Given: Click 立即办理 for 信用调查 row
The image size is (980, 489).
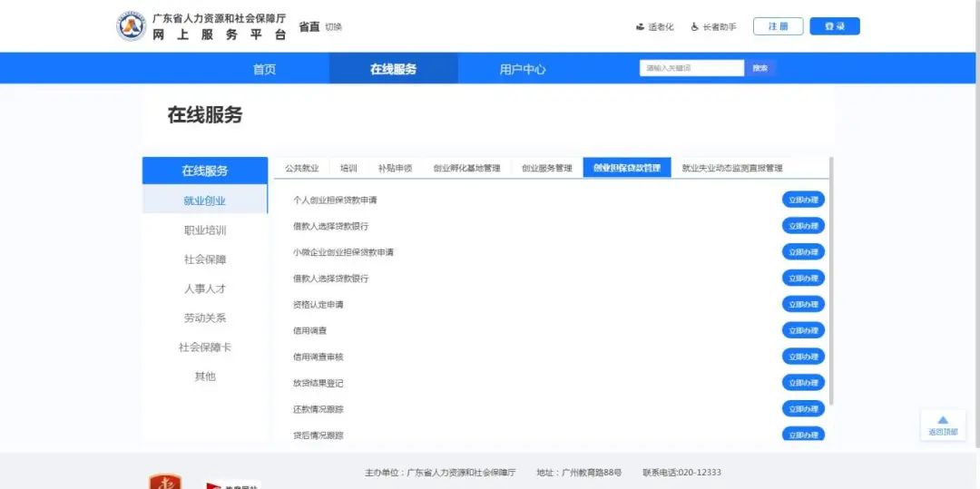Looking at the screenshot, I should pyautogui.click(x=803, y=330).
